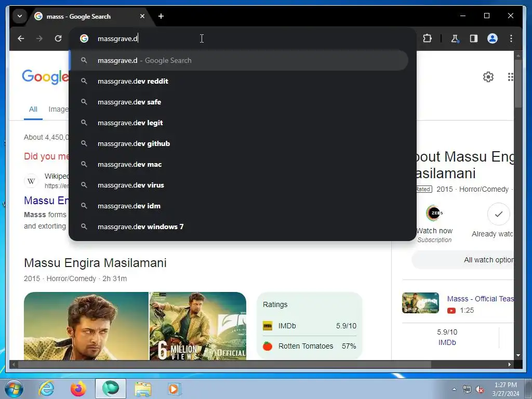Launch Firefox from taskbar
Viewport: 532px width, 399px height.
pos(78,389)
